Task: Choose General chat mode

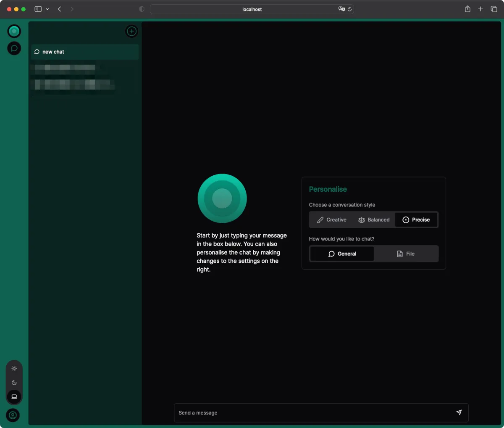Action: (342, 254)
